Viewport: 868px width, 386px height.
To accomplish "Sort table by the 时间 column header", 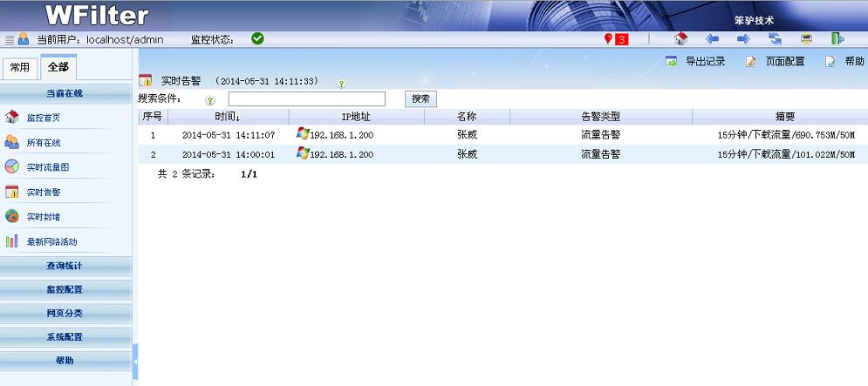I will tap(227, 116).
